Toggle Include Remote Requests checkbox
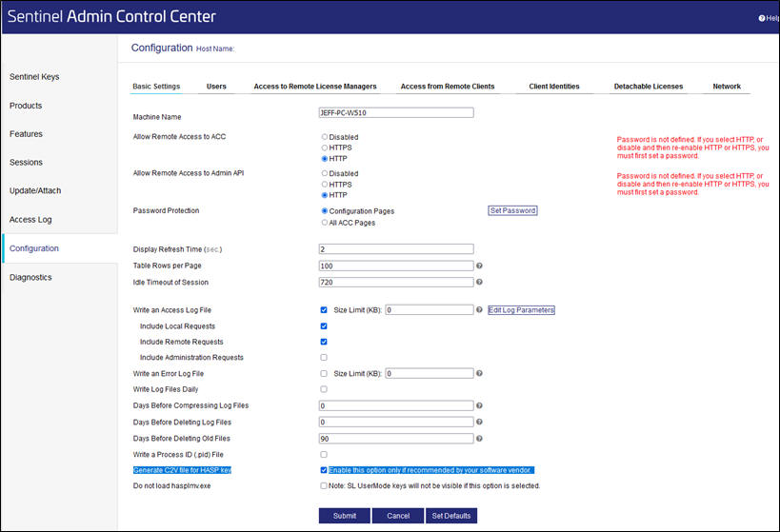 click(324, 342)
